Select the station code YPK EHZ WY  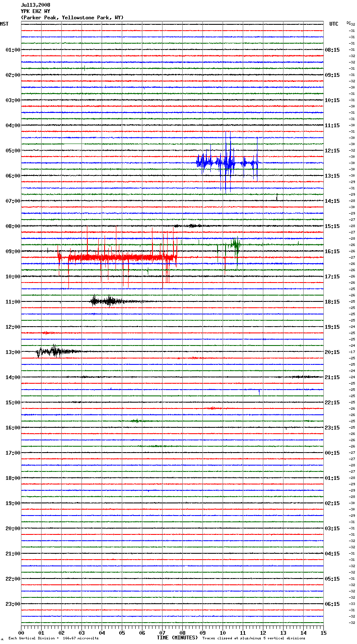pos(36,11)
